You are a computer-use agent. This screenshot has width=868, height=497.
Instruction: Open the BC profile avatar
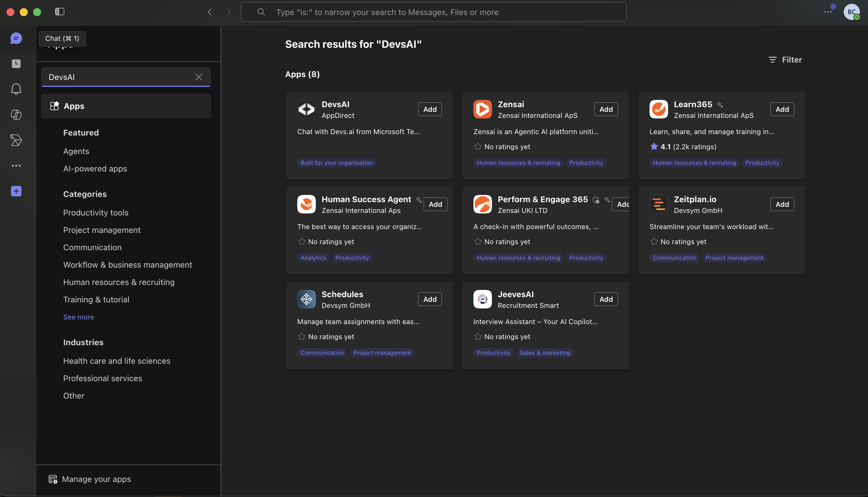click(851, 12)
